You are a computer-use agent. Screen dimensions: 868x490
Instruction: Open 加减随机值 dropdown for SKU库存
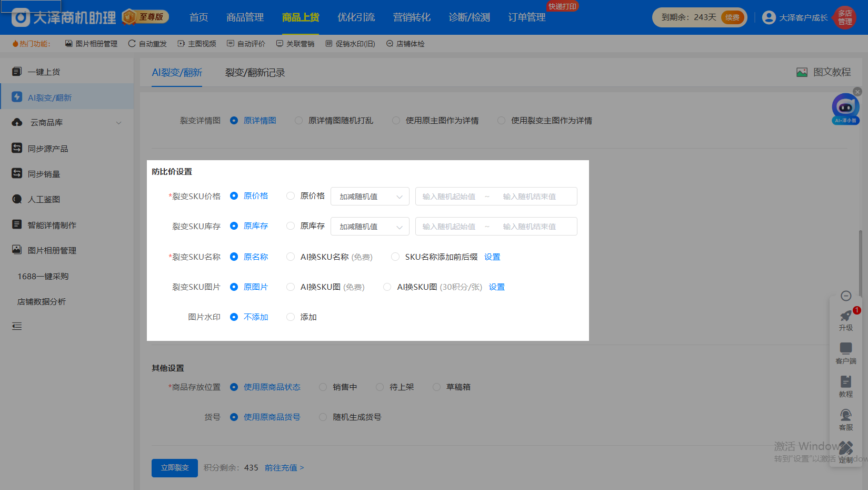[370, 227]
